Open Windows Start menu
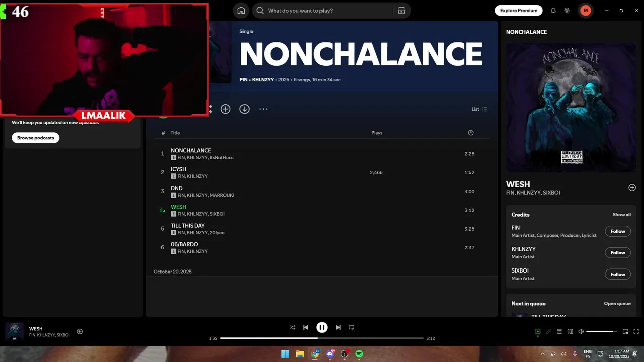The height and width of the screenshot is (362, 644). (x=285, y=354)
